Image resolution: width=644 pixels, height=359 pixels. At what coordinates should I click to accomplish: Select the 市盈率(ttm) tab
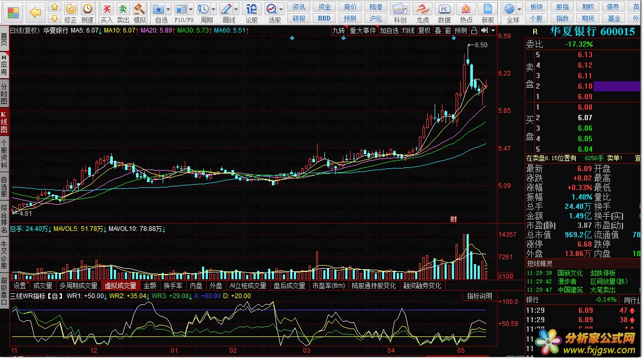click(x=329, y=286)
